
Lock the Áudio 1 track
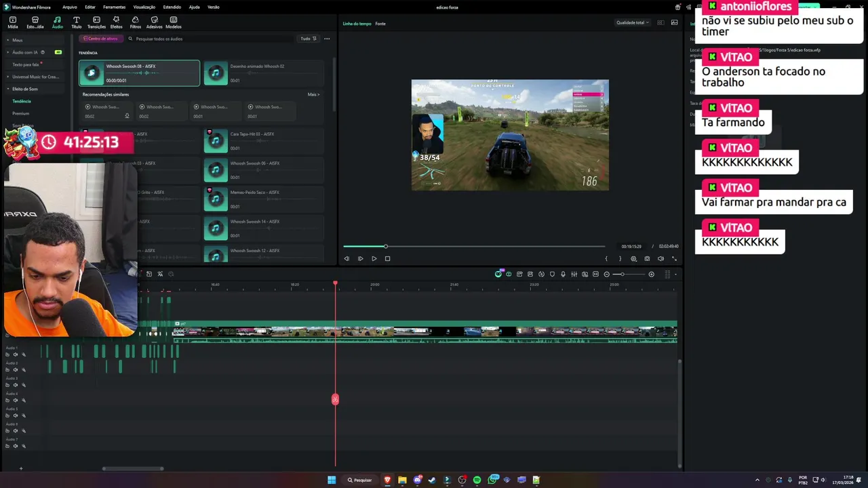(7, 354)
